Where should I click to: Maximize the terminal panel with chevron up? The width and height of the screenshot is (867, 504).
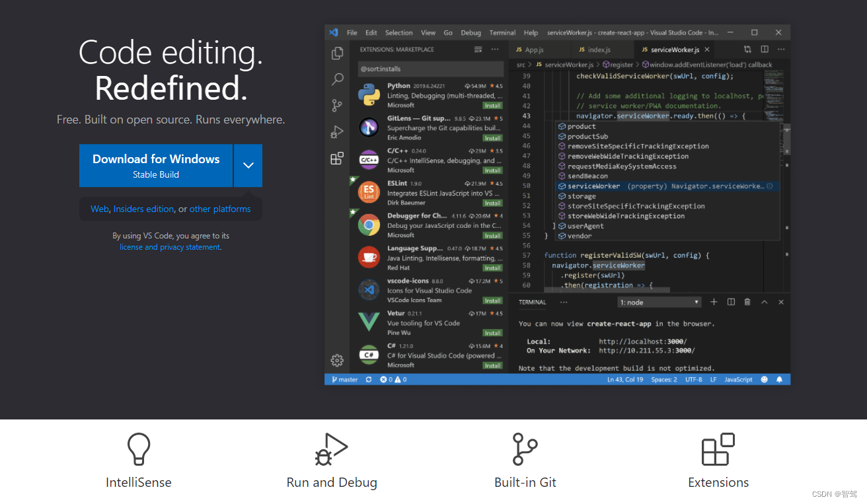[765, 302]
